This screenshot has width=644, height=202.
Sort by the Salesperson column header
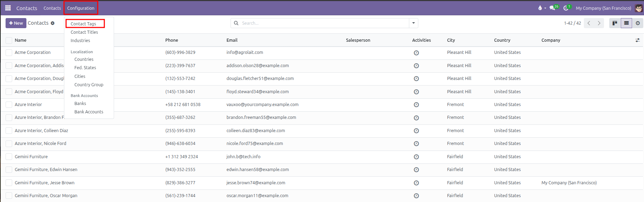(358, 40)
